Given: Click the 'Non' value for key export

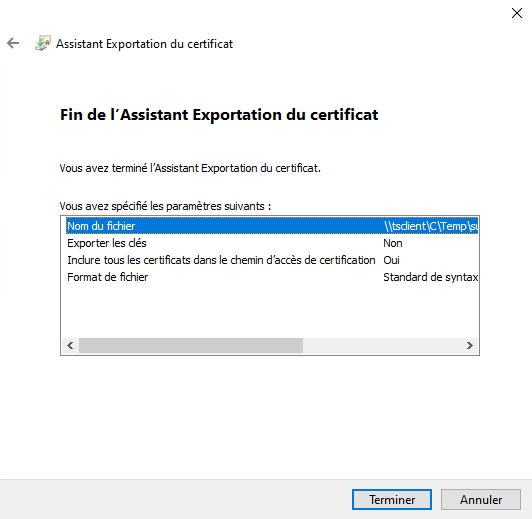Looking at the screenshot, I should (x=393, y=243).
